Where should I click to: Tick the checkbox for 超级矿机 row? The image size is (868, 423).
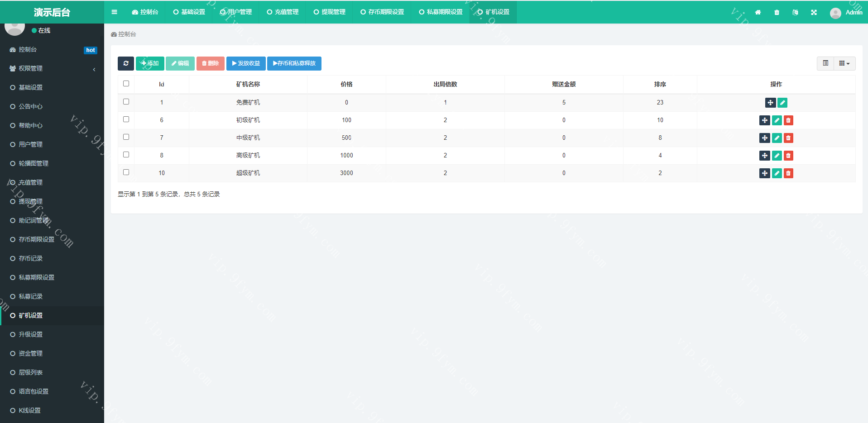[x=126, y=172]
